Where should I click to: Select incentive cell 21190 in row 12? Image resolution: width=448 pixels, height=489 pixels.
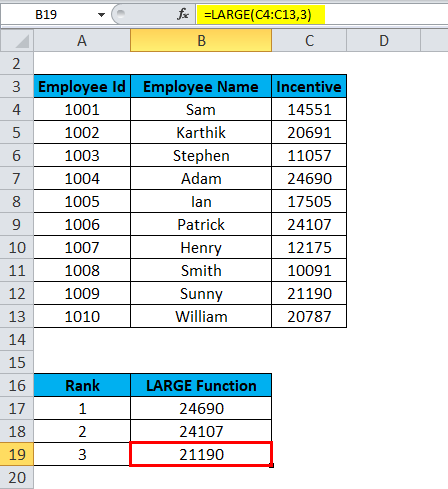309,293
